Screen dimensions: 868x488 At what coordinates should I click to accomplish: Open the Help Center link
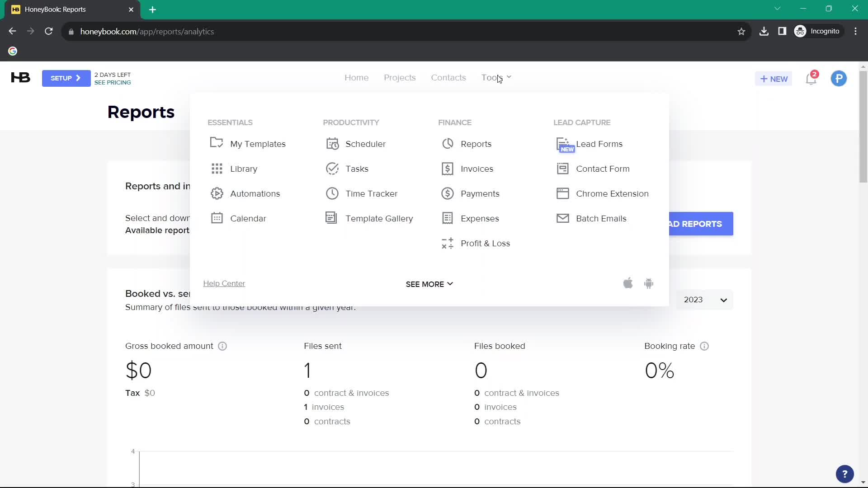point(224,283)
